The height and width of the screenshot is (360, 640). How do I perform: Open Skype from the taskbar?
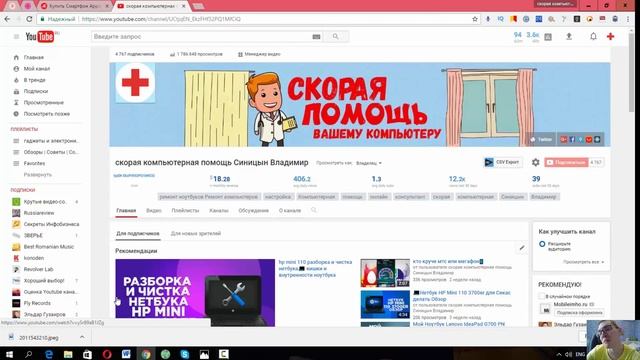click(x=184, y=354)
